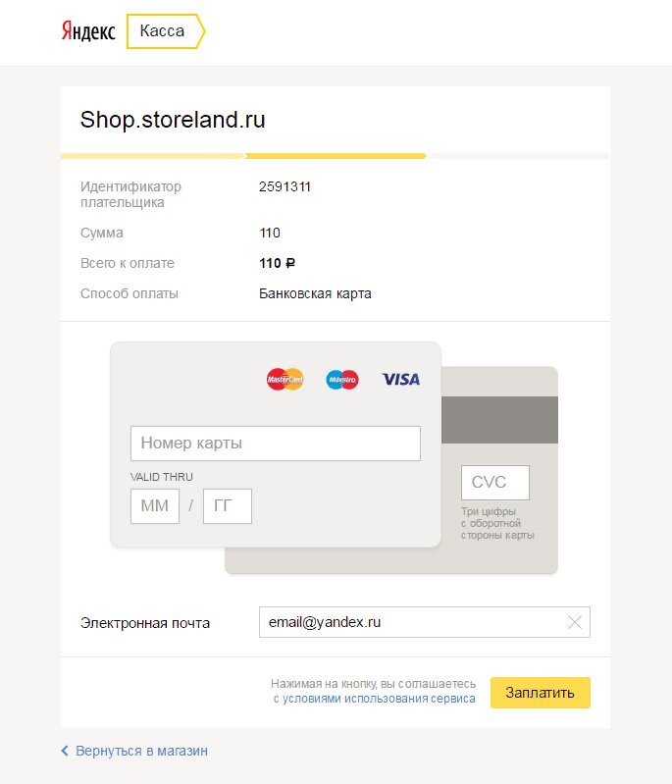
Task: Click the second progress bar segment
Action: coord(336,156)
